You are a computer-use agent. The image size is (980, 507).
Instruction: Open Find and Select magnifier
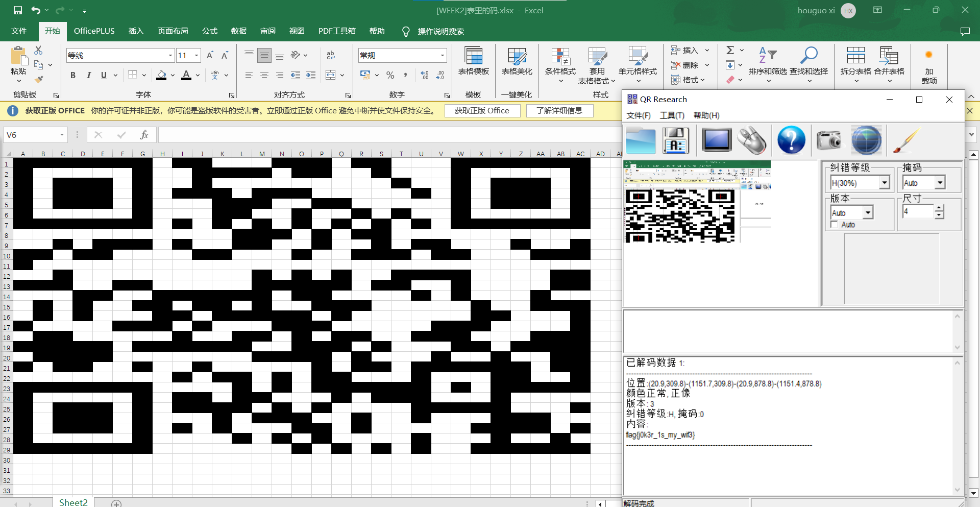point(809,55)
